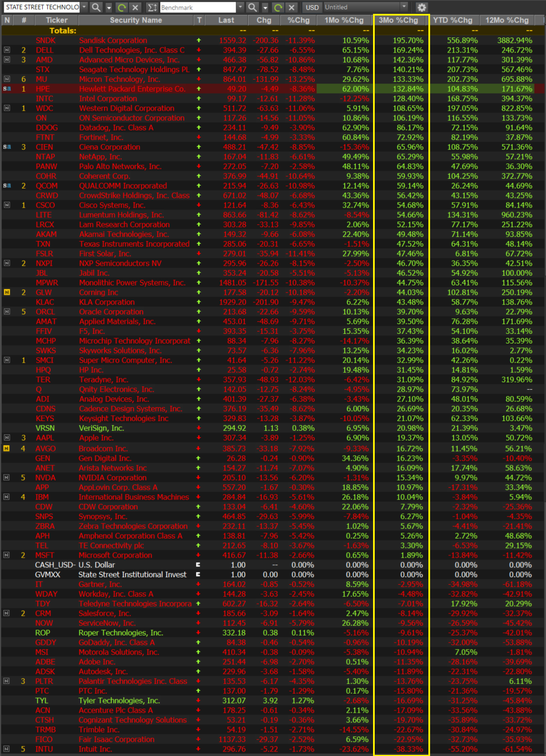
Task: Open news icon for Apple Inc. row
Action: 7,438
